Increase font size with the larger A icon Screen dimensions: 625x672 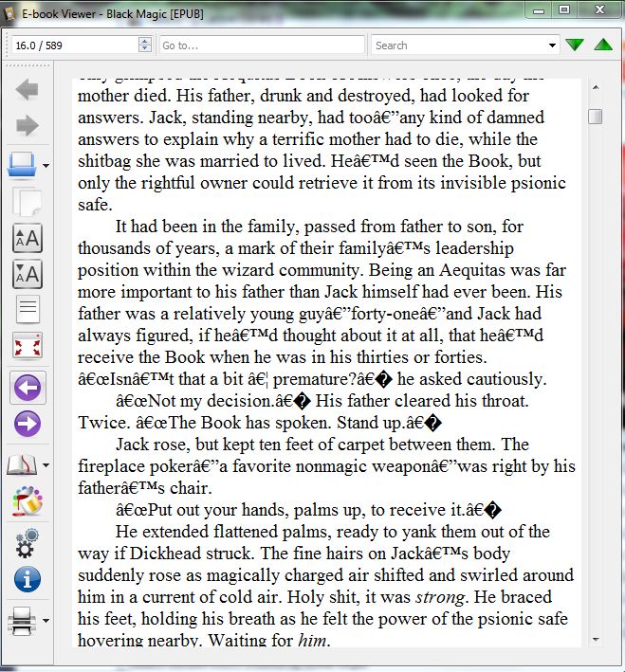(28, 238)
